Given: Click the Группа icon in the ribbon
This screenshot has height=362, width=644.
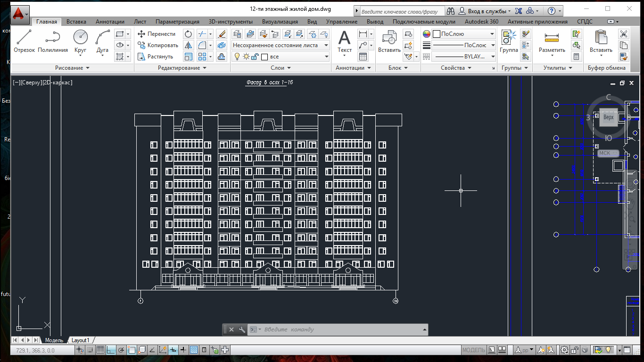Looking at the screenshot, I should (x=509, y=41).
